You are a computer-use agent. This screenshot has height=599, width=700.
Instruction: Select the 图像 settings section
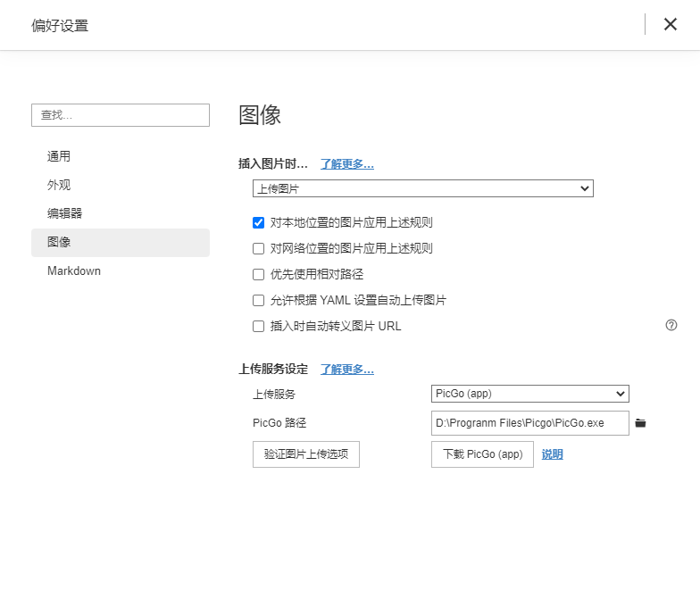click(x=59, y=242)
